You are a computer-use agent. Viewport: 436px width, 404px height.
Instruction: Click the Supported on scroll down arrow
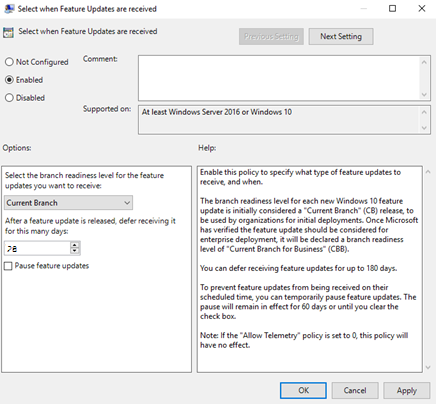(424, 128)
